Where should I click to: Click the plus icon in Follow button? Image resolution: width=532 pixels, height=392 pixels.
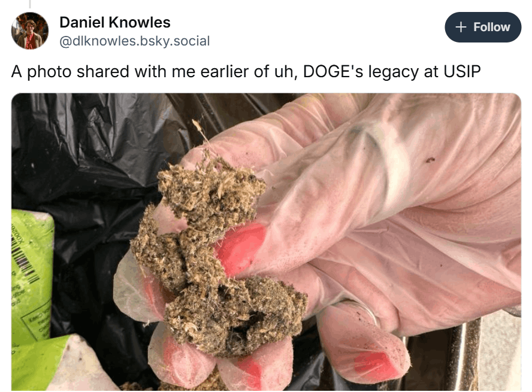[461, 27]
